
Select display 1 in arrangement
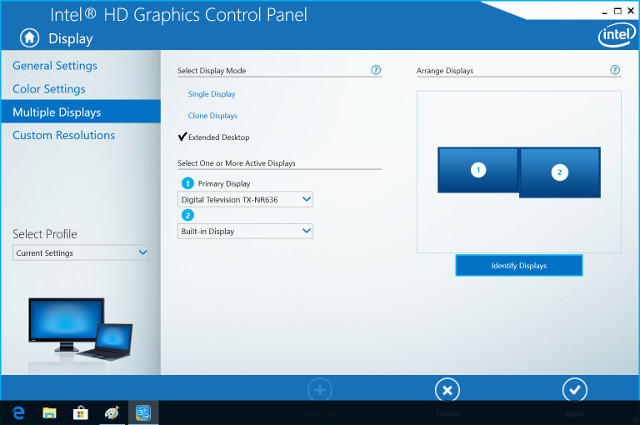point(478,170)
